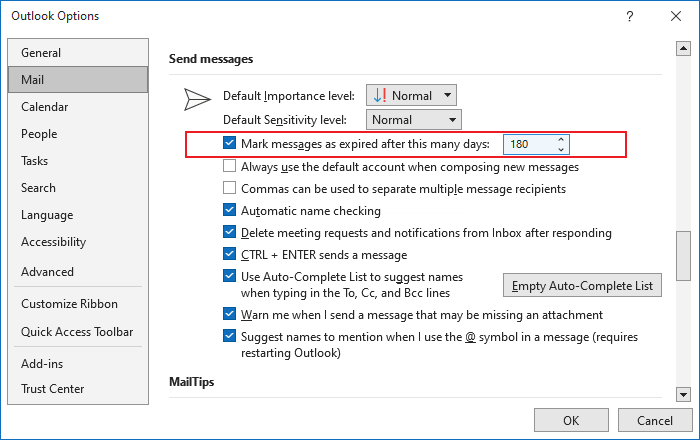
Task: Toggle Automatic name checking checkbox
Action: [229, 210]
